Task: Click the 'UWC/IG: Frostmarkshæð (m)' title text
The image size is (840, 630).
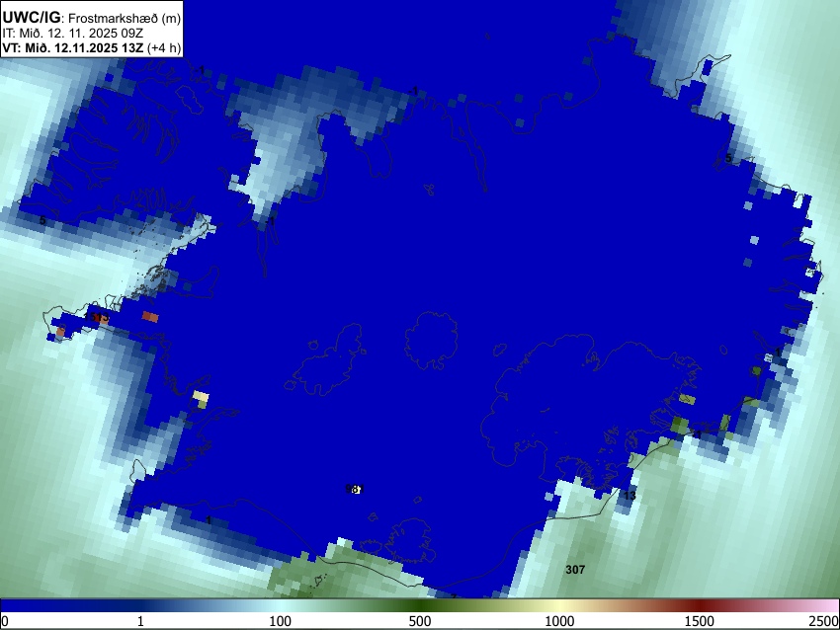Action: pyautogui.click(x=92, y=18)
